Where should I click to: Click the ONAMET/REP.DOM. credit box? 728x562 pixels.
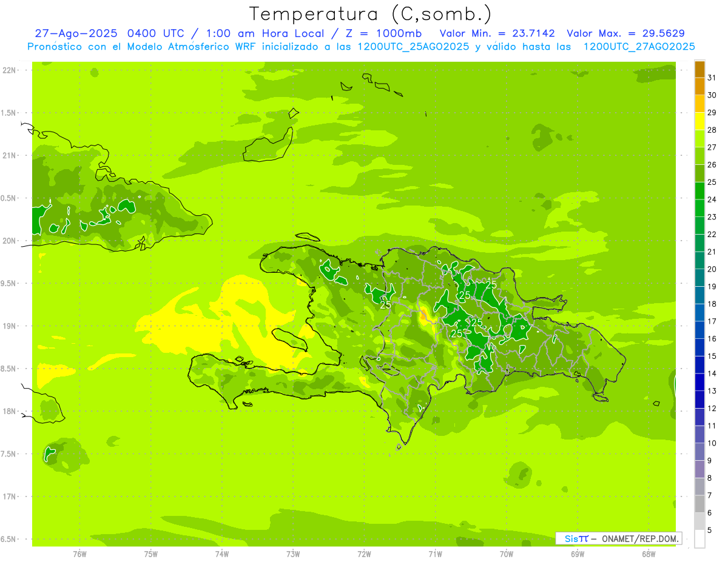618,538
